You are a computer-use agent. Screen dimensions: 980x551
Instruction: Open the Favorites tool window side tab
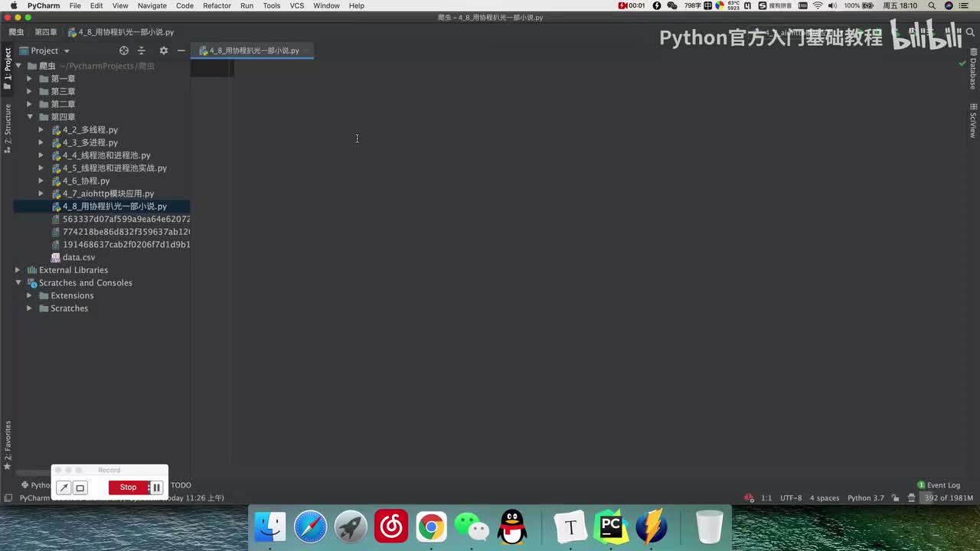tap(8, 445)
